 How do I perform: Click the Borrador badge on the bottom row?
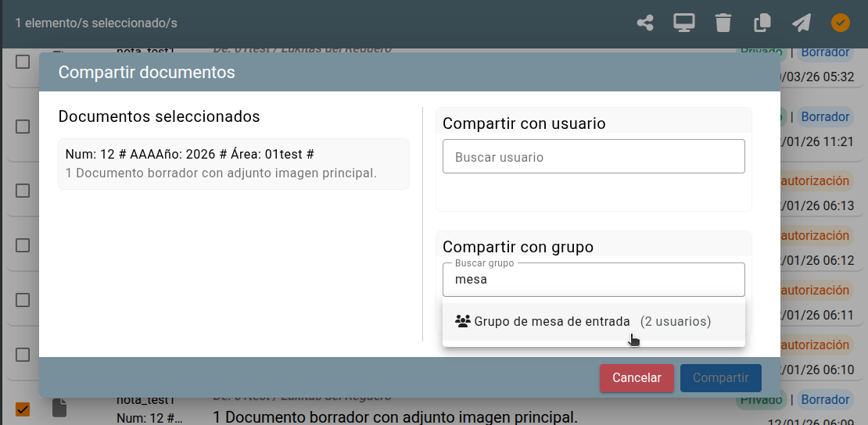pos(825,399)
